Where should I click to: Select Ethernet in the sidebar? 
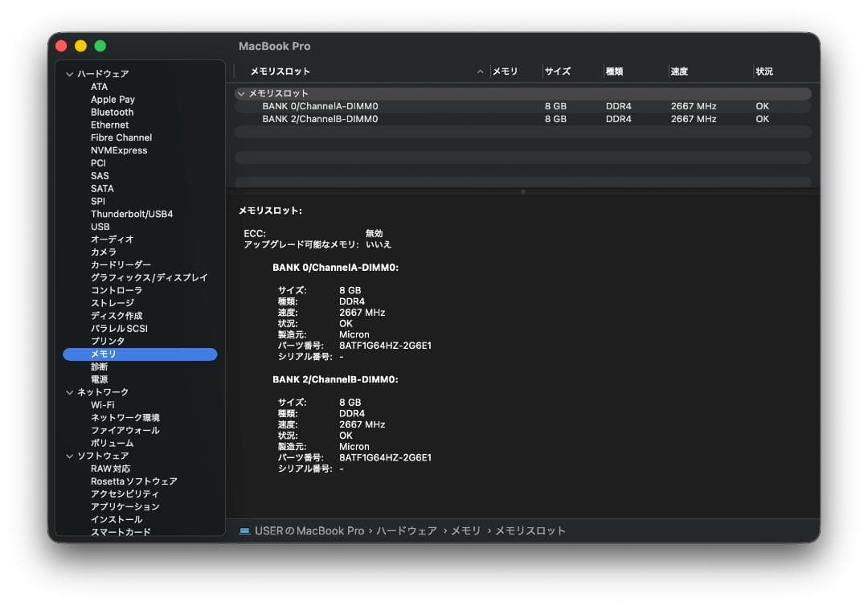pos(109,125)
